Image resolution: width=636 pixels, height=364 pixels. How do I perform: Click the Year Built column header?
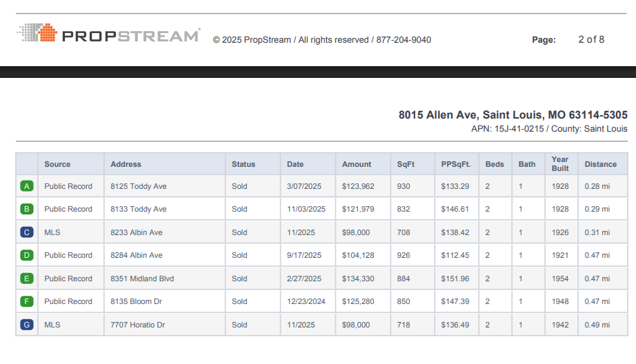pos(560,164)
